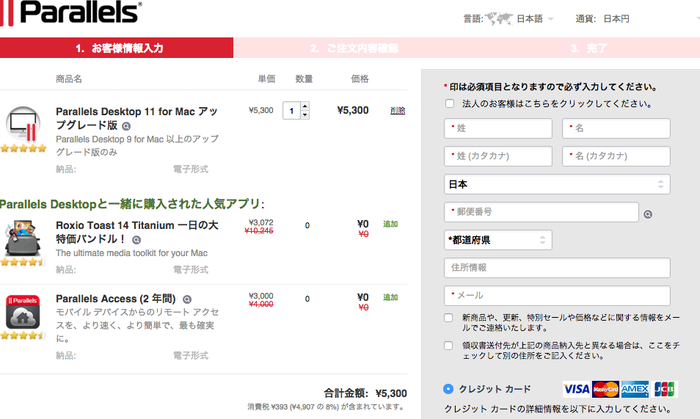Screen dimensions: 700x419
Task: Open the Parallels Access app icon
Action: coord(23,311)
